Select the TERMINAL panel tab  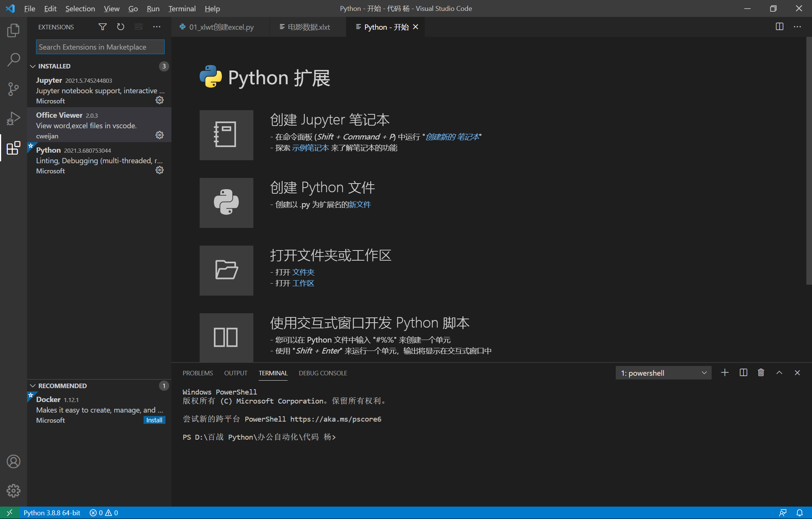pos(273,373)
